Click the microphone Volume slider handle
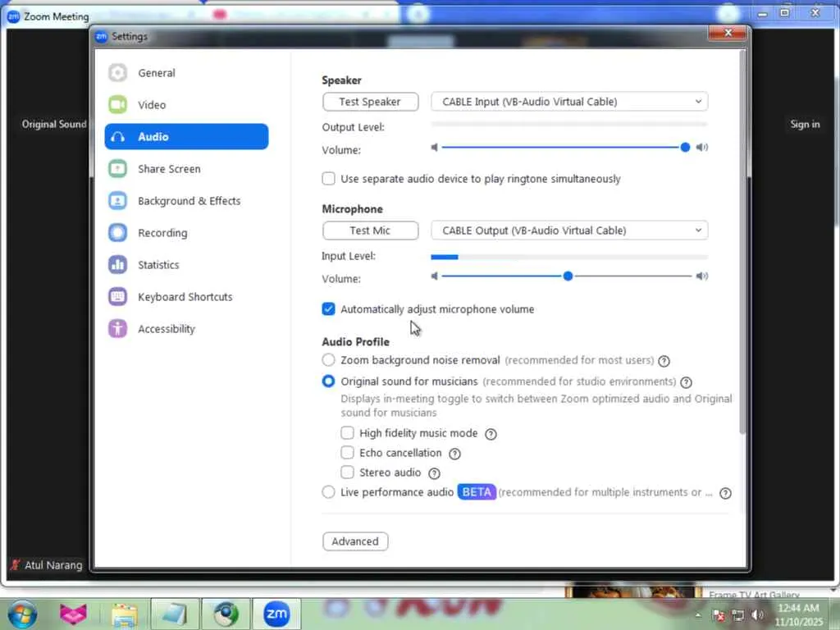The height and width of the screenshot is (630, 840). click(568, 276)
